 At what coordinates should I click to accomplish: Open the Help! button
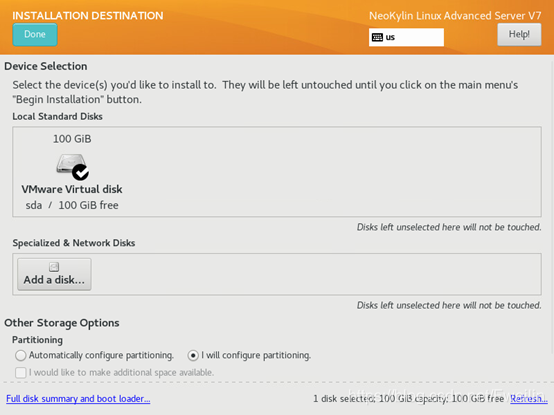[519, 34]
